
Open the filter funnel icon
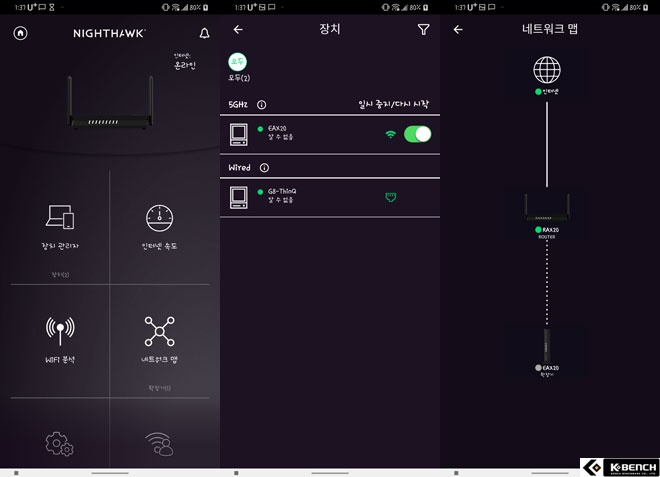pos(423,29)
